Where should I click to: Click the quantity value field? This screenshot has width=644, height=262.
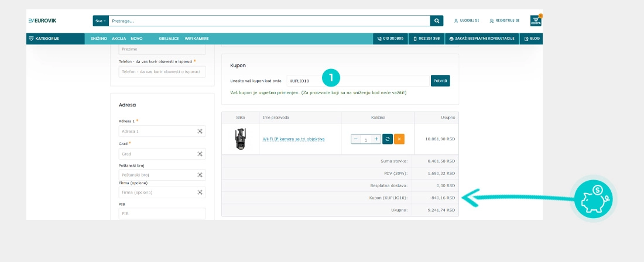pyautogui.click(x=365, y=139)
